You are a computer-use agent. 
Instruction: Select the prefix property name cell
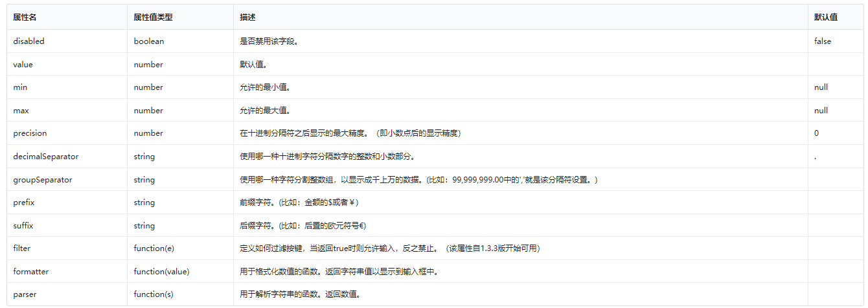(x=24, y=202)
